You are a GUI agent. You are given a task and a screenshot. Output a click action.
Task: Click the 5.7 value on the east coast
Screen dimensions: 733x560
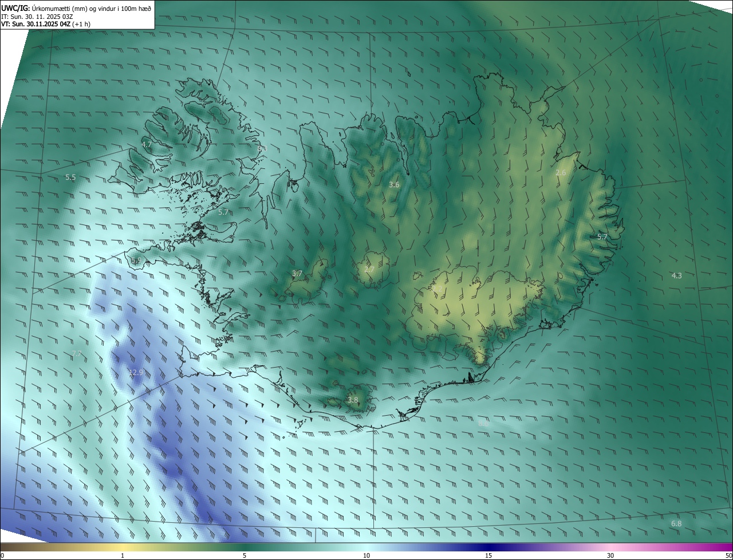click(x=602, y=236)
